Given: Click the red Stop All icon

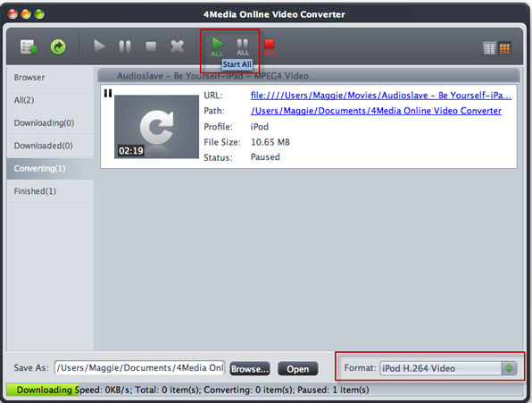Looking at the screenshot, I should pyautogui.click(x=270, y=46).
